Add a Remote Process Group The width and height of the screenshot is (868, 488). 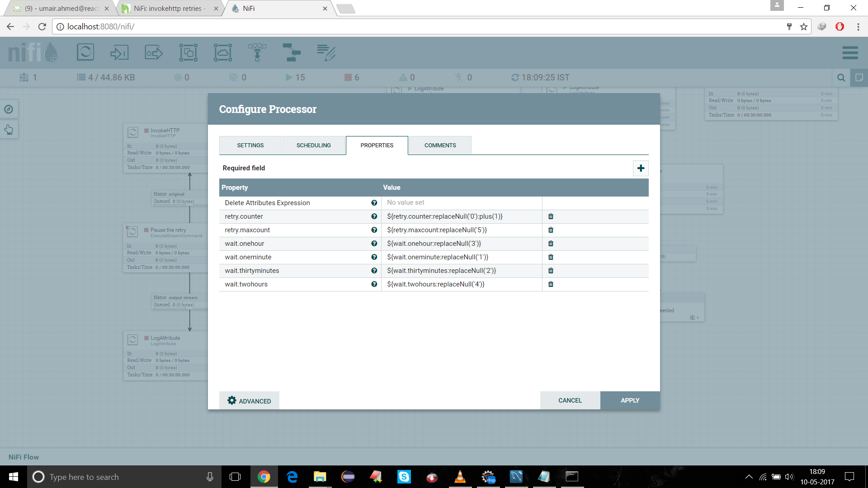pyautogui.click(x=223, y=52)
